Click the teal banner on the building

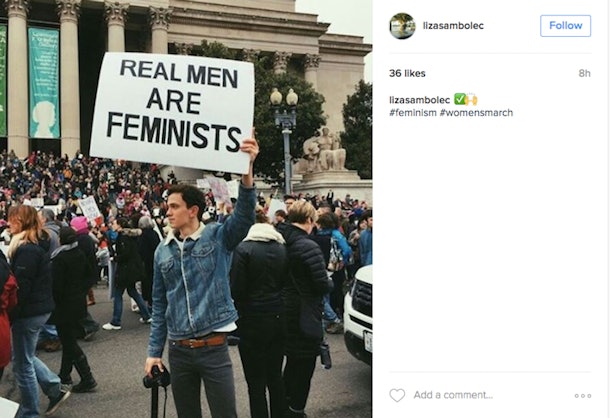(44, 83)
